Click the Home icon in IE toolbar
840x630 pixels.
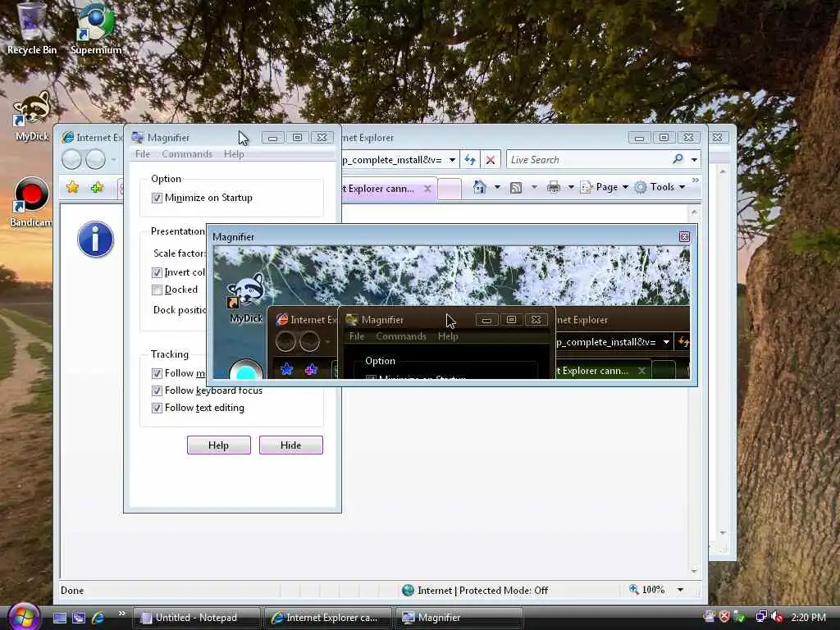[x=479, y=187]
